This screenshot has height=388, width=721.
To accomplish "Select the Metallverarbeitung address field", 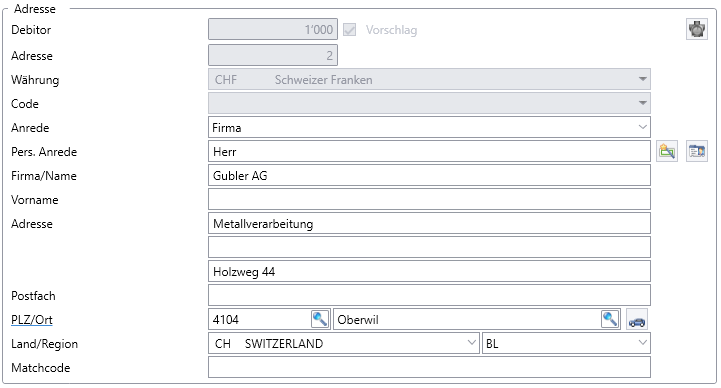I will pyautogui.click(x=429, y=223).
